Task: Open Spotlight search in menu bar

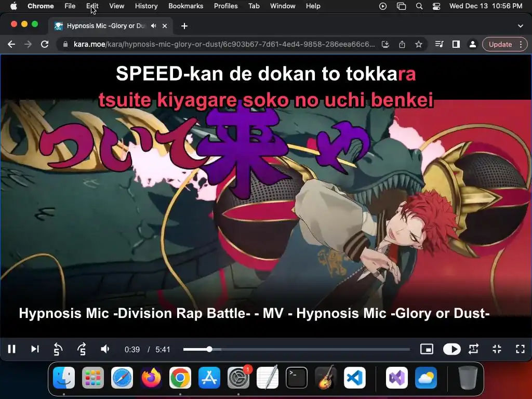Action: (419, 6)
